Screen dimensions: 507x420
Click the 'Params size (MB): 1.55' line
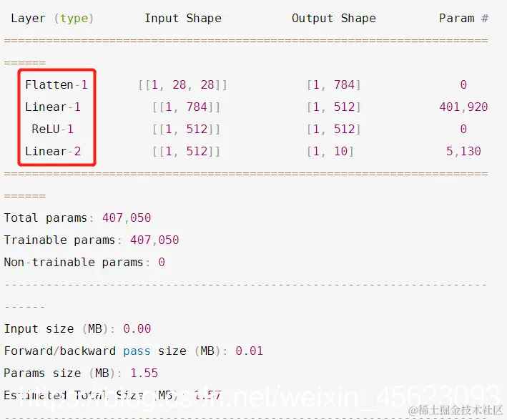[81, 373]
